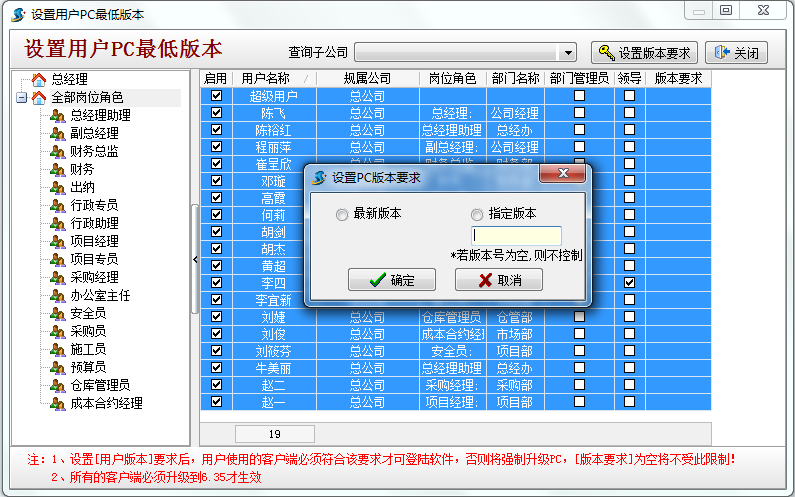Screen dimensions: 795x497
Task: Open the 查询子公司 dropdown
Action: [x=568, y=53]
